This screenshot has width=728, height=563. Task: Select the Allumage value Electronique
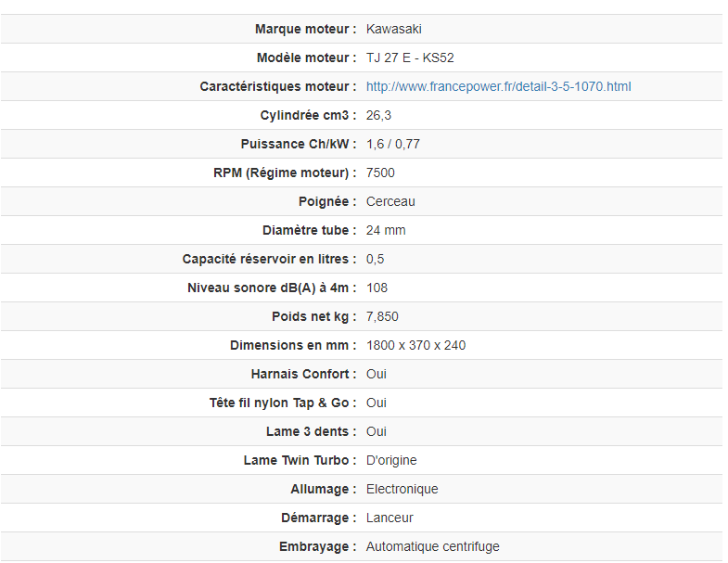(402, 489)
